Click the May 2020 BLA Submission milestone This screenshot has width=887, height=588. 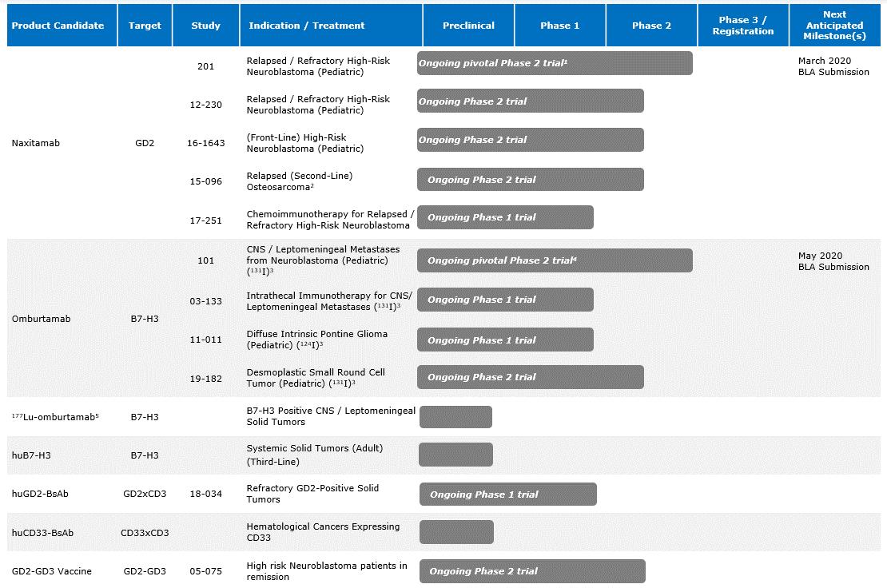[x=833, y=261]
